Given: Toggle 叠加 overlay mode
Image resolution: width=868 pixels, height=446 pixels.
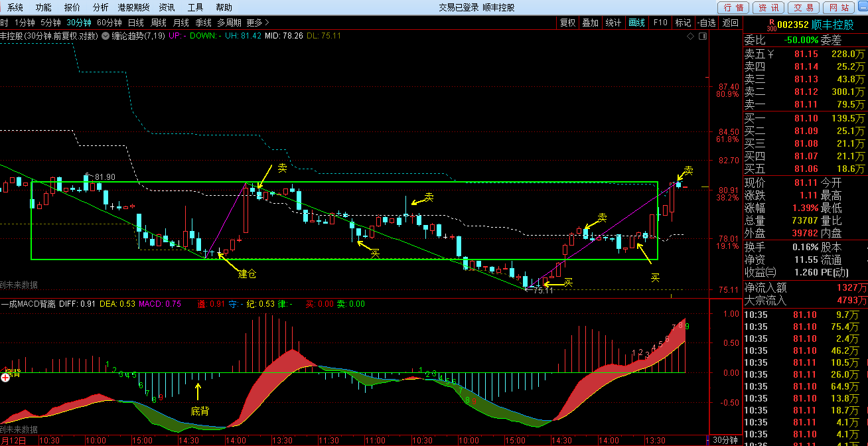Looking at the screenshot, I should pos(590,22).
